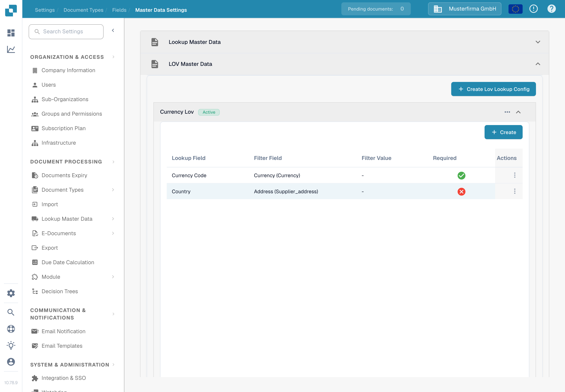Screen dimensions: 565x392
Task: Expand the Module sidebar submenu
Action: tap(113, 277)
